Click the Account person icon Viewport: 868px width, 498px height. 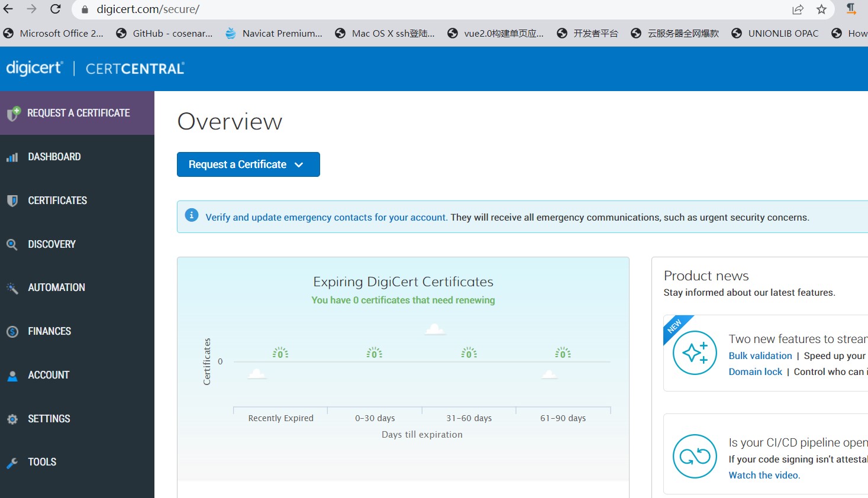pos(12,376)
